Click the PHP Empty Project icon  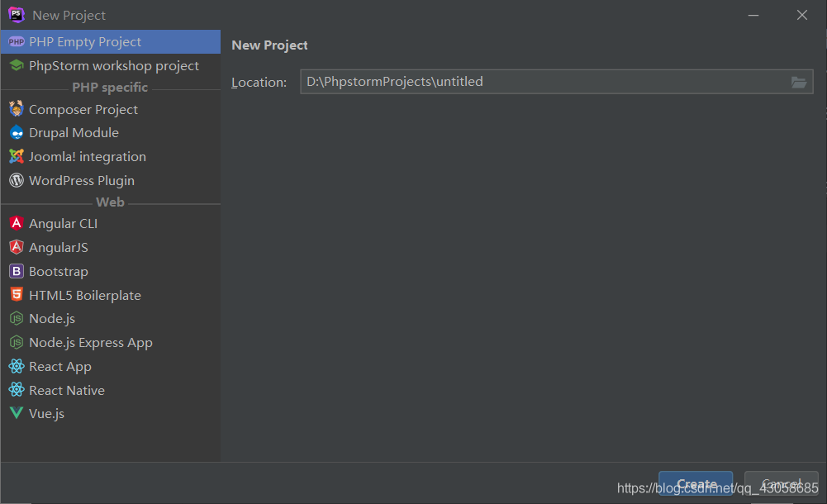pos(17,41)
